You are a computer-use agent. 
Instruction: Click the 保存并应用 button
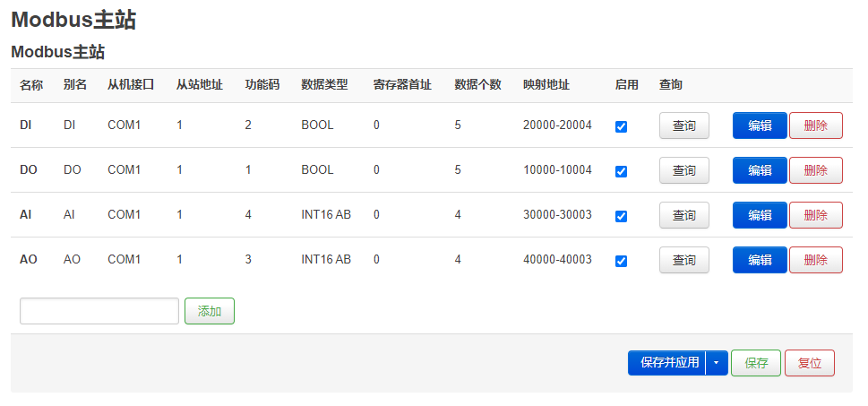[667, 363]
